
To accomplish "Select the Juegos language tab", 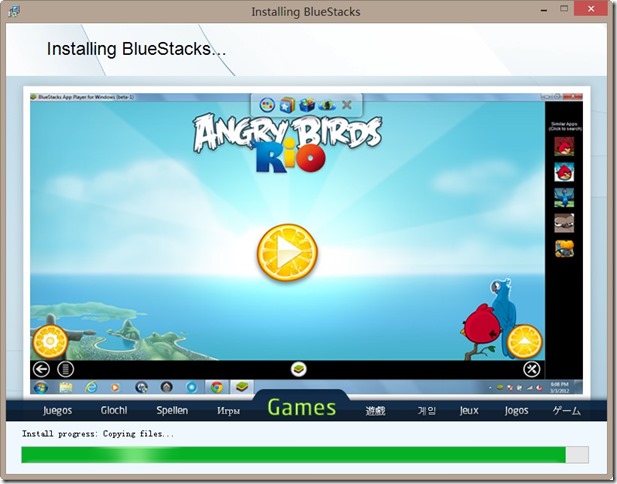I will [57, 410].
